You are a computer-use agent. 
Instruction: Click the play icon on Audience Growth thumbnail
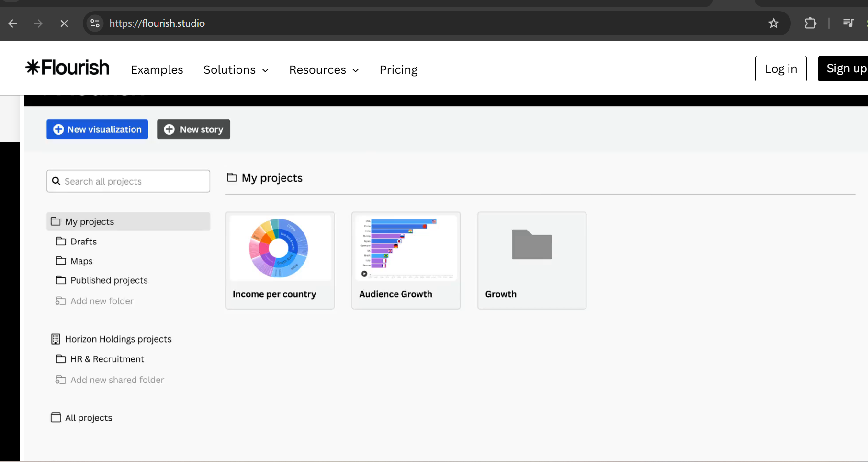click(364, 274)
